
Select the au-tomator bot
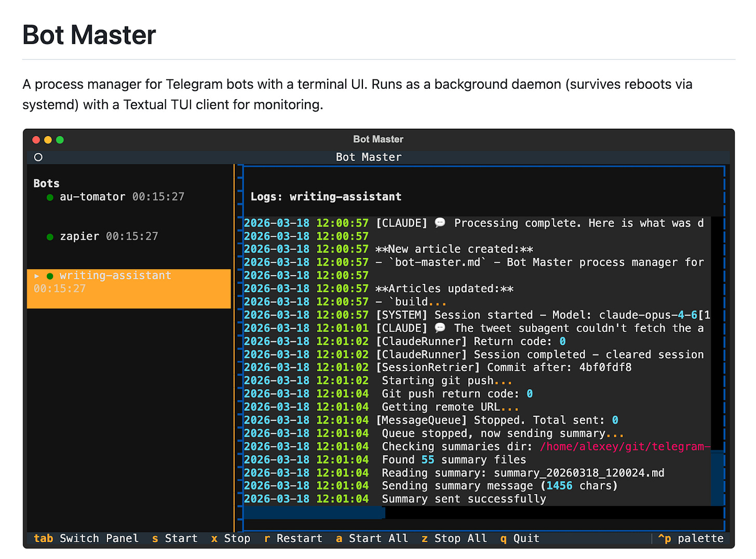(x=129, y=197)
